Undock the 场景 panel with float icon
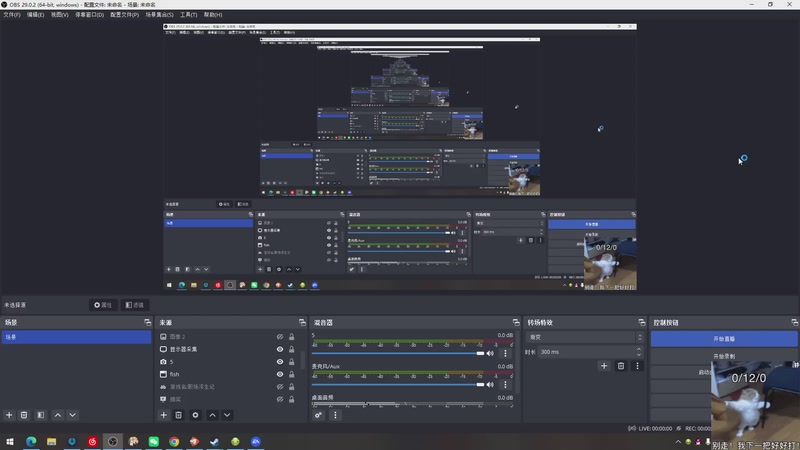 pos(147,322)
